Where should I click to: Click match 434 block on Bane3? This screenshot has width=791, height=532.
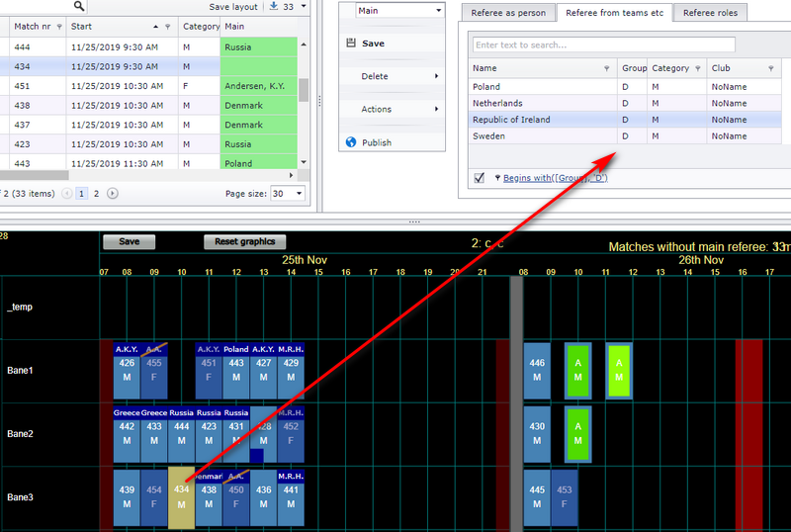click(x=181, y=497)
